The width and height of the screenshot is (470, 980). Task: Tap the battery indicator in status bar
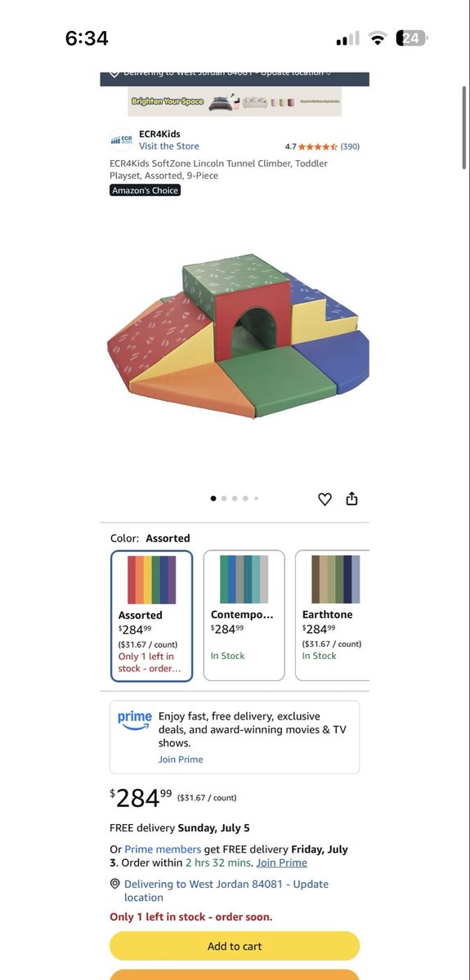pos(412,38)
